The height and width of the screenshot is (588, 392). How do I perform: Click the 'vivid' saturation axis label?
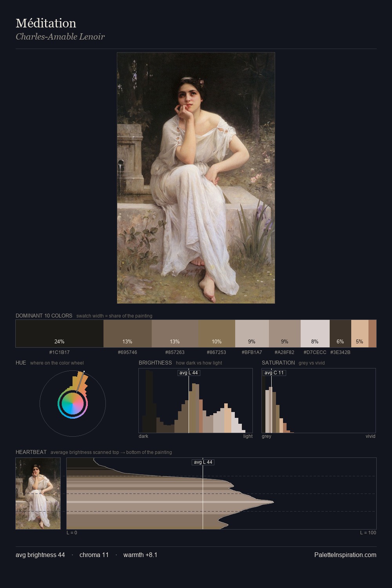370,436
